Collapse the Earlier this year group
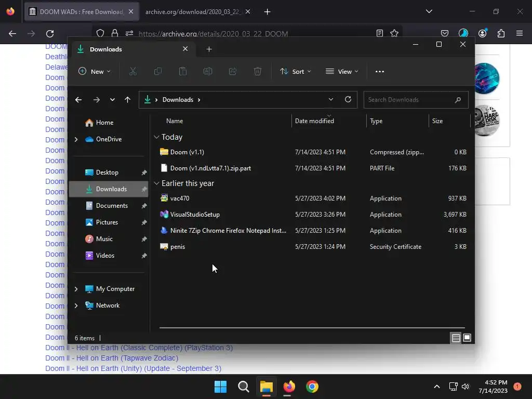 156,183
